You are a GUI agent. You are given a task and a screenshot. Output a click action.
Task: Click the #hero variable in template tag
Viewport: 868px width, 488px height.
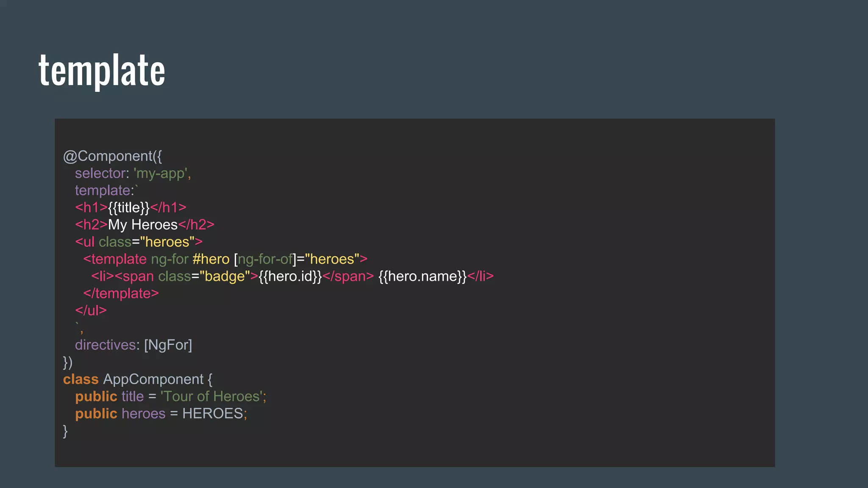pos(211,259)
